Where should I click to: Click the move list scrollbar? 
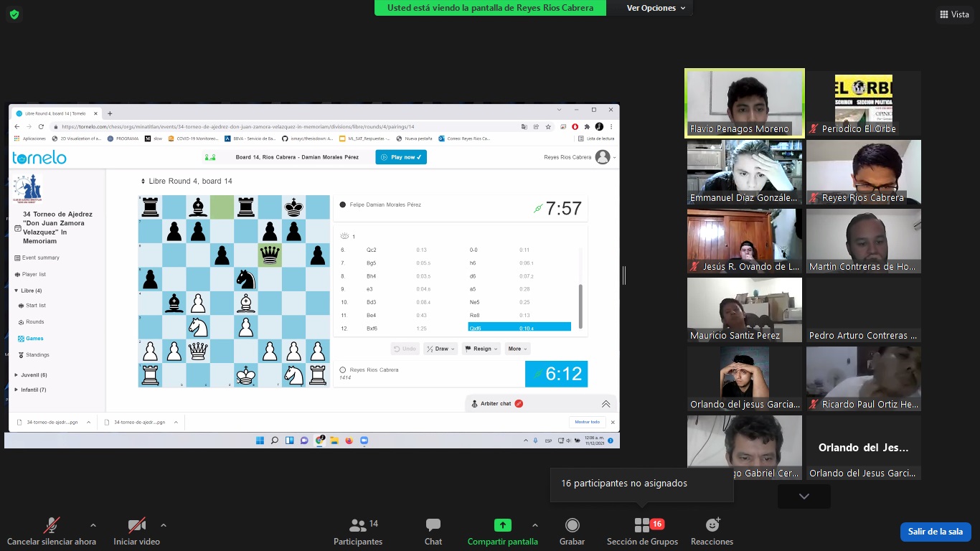click(580, 305)
